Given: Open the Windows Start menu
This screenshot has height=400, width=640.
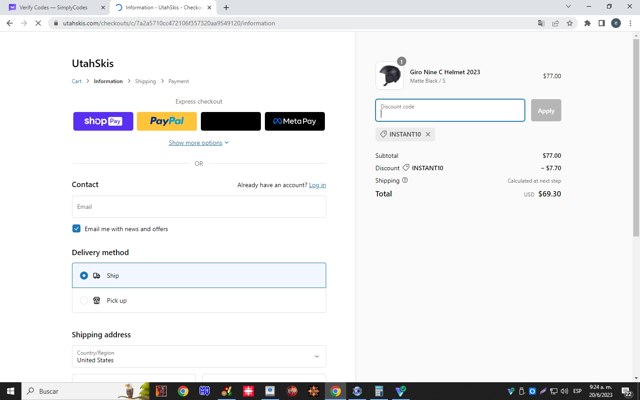Looking at the screenshot, I should point(10,391).
